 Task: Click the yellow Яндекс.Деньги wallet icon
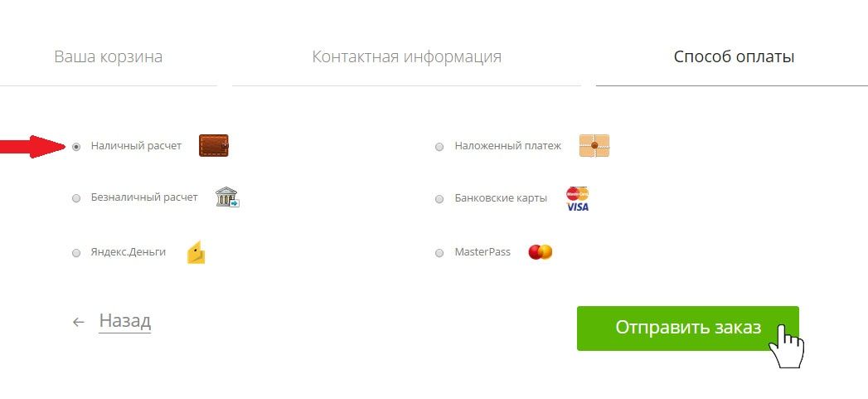point(196,252)
